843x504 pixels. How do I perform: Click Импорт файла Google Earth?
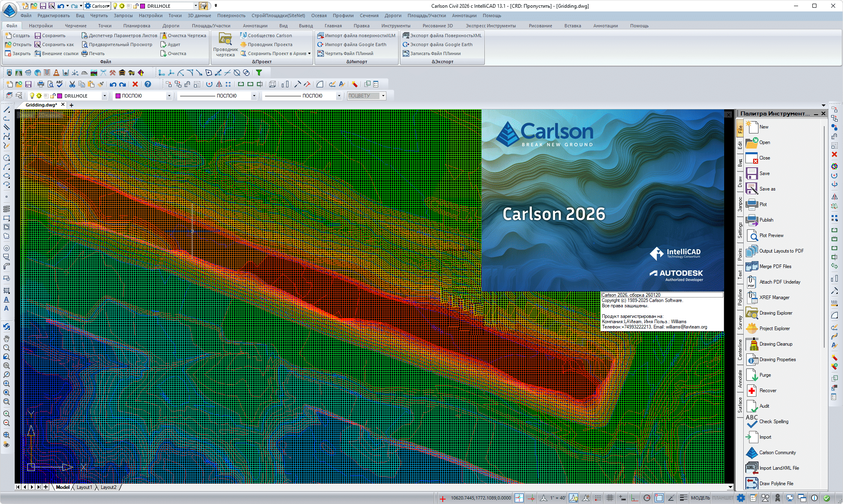[352, 44]
